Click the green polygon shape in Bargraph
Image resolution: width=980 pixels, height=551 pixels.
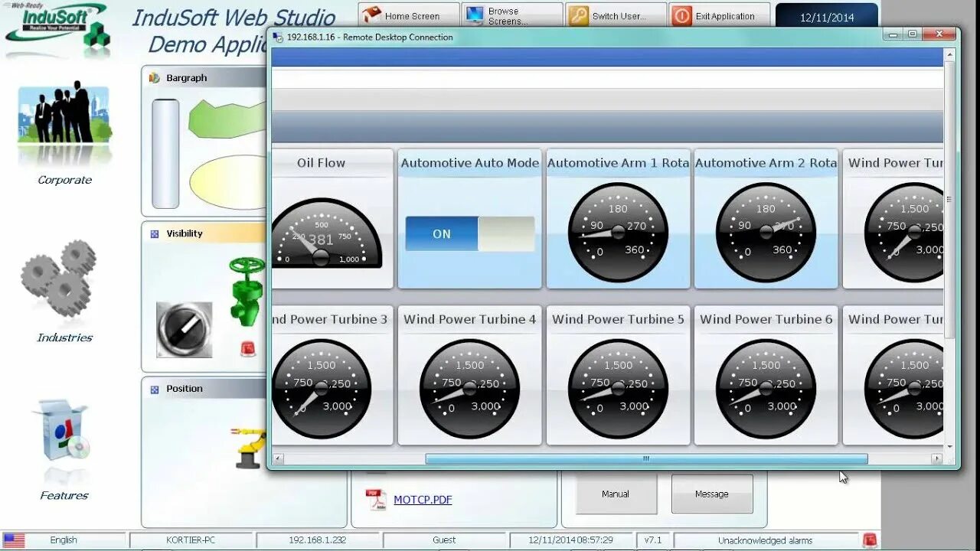[x=228, y=119]
